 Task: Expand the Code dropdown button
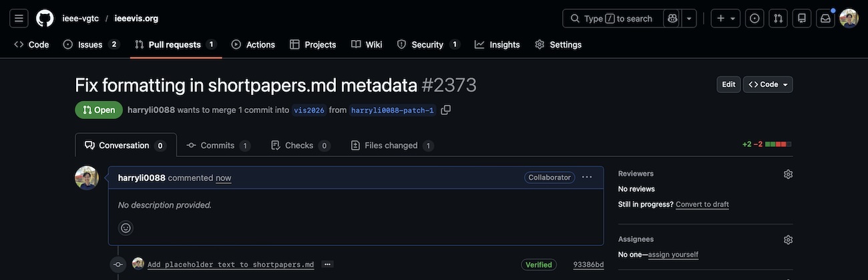click(768, 84)
